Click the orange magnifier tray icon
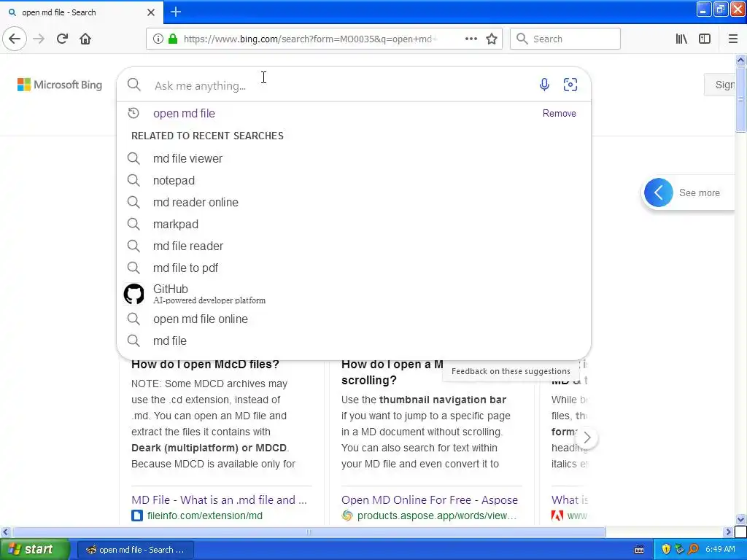The image size is (747, 560). (693, 549)
